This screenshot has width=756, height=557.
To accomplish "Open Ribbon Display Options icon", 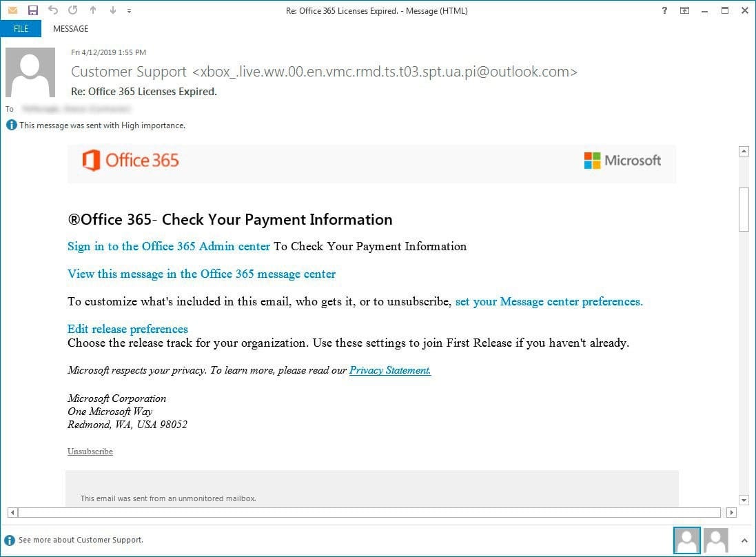I will [x=684, y=10].
